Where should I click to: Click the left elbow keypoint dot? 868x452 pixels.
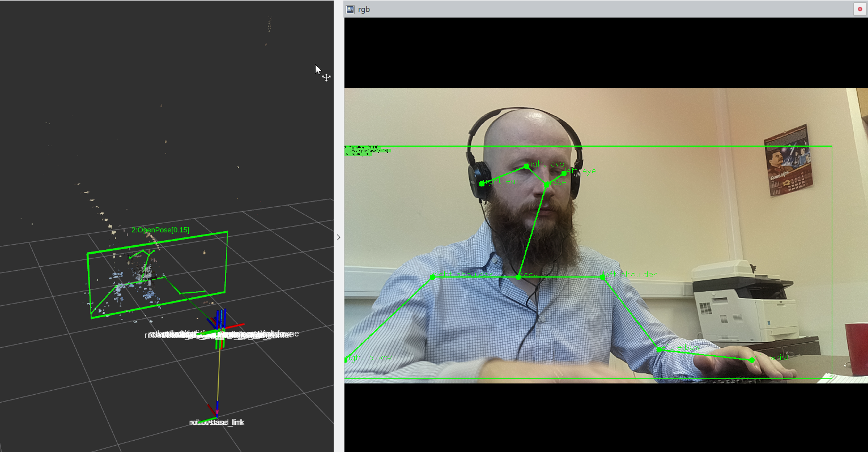tap(659, 349)
